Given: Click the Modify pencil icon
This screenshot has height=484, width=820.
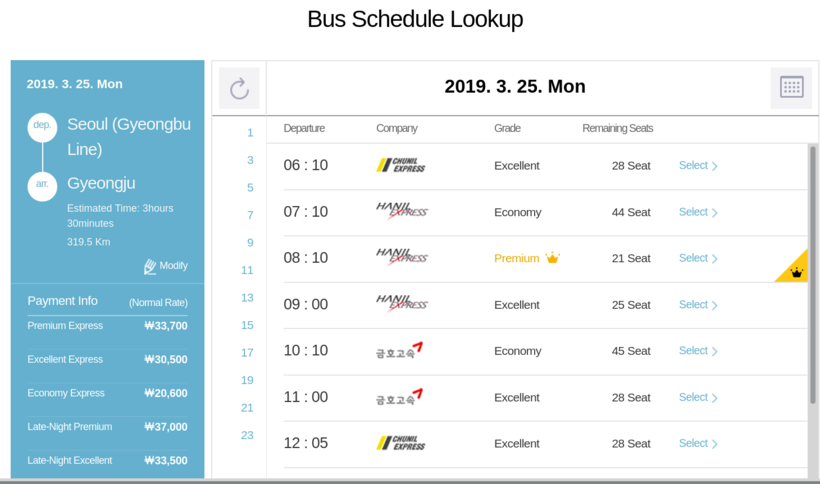Looking at the screenshot, I should coord(151,266).
